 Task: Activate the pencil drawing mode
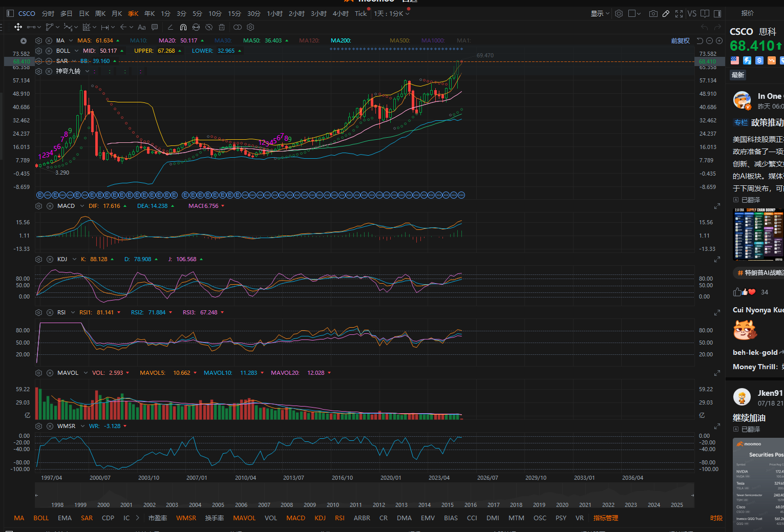666,14
